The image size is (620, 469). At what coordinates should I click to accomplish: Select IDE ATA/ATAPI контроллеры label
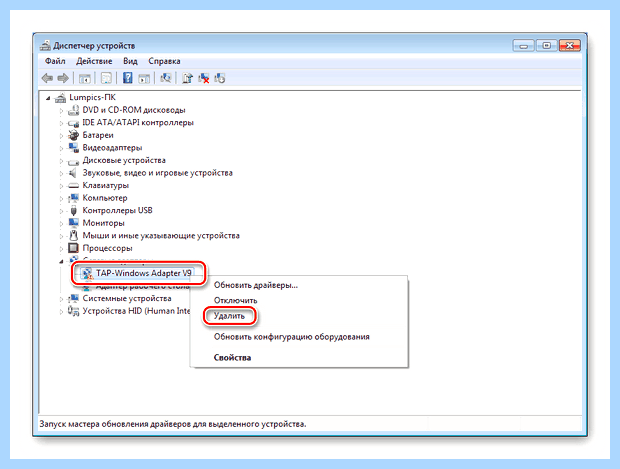tap(138, 123)
